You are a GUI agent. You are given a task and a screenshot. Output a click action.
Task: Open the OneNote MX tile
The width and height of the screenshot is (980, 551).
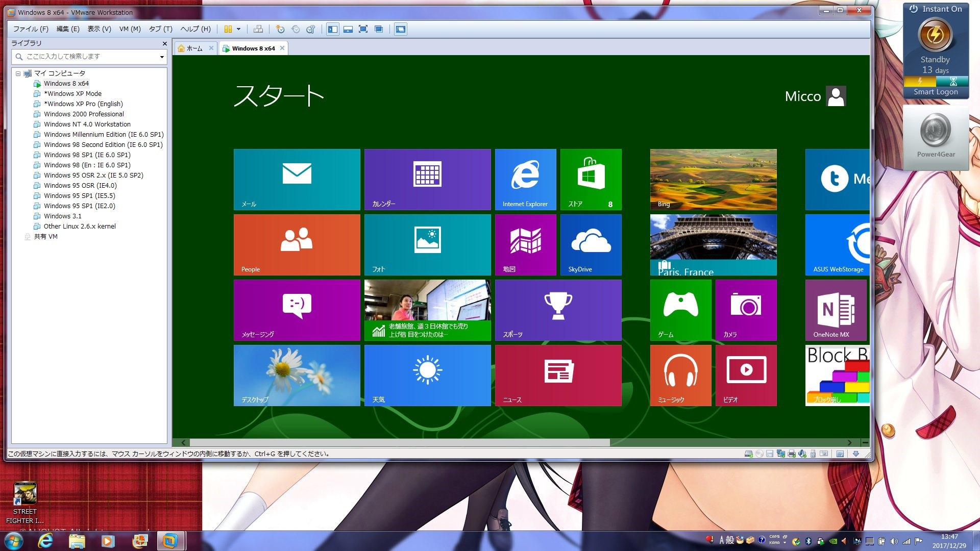pos(836,310)
